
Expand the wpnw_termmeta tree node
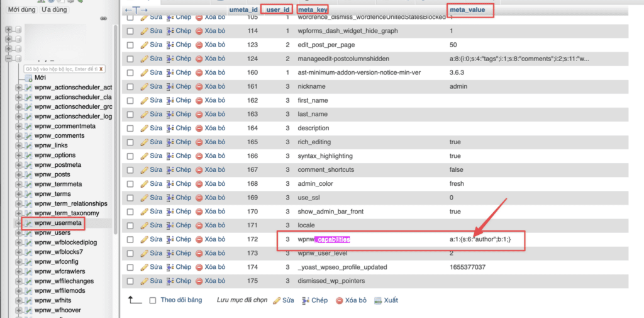point(18,184)
